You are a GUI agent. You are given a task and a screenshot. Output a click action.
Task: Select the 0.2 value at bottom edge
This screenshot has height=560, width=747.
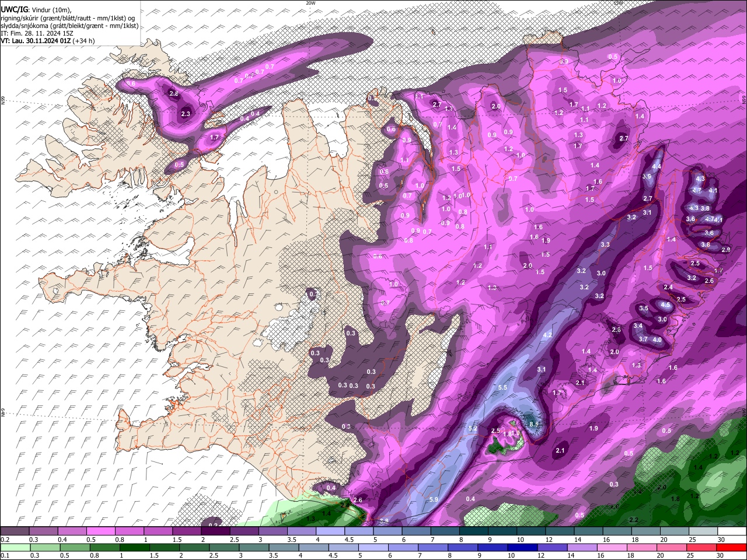pos(213,525)
